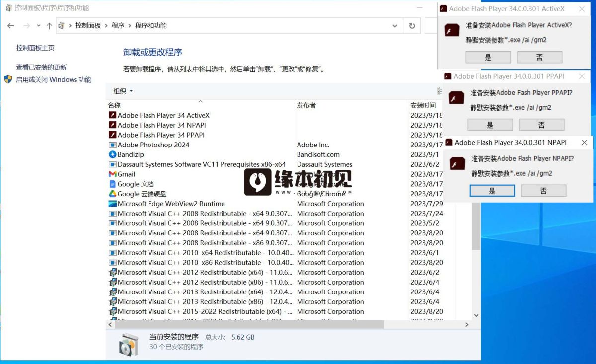This screenshot has height=364, width=596.
Task: Click the Microsoft Edge WebView2 Runtime icon
Action: 112,204
